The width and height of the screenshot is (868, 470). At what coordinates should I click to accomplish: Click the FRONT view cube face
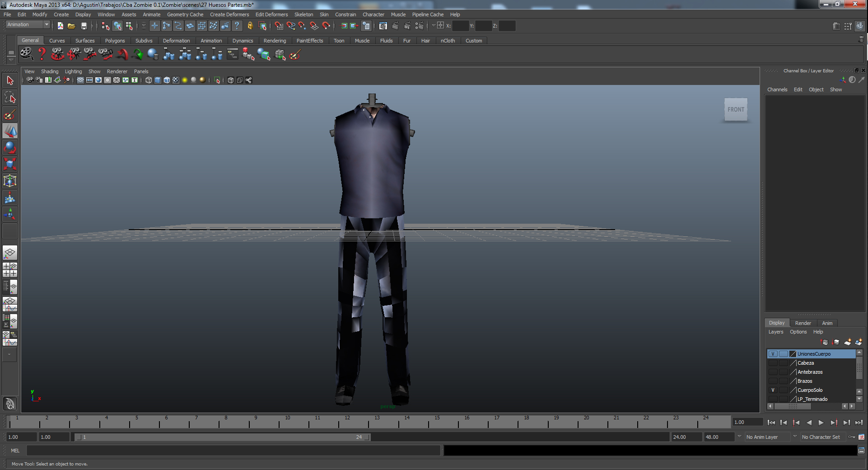(736, 109)
